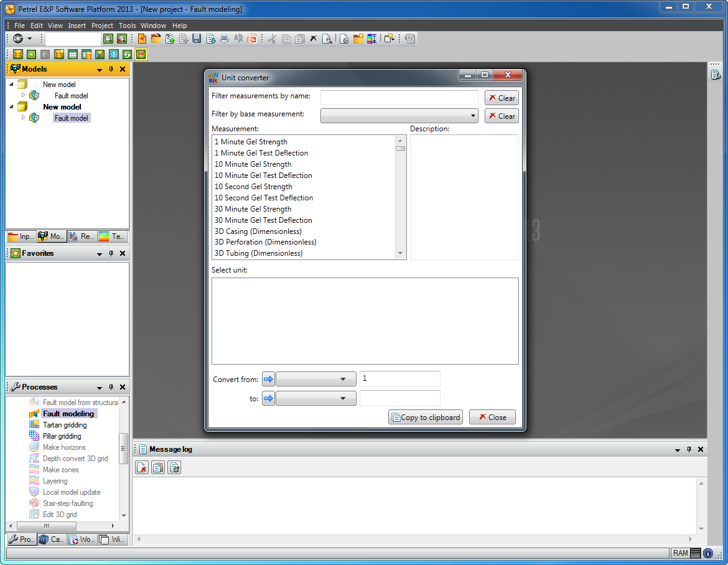This screenshot has width=728, height=565.
Task: Click the clear message log icon
Action: (x=142, y=468)
